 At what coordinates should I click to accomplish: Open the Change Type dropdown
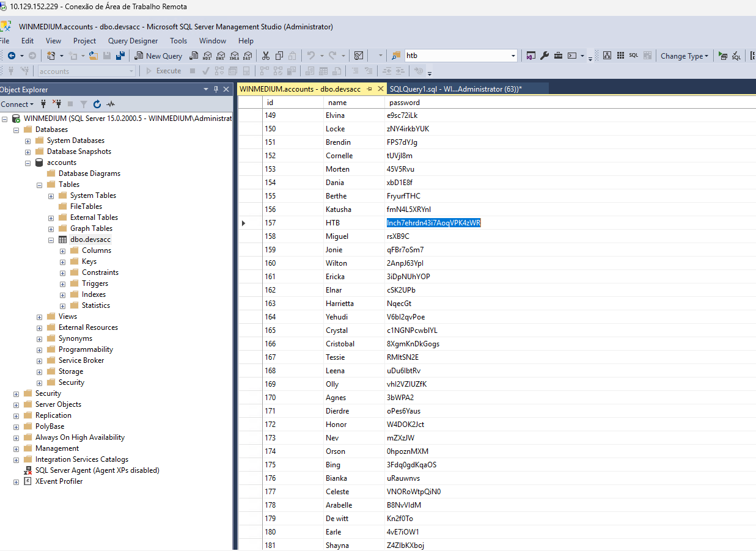tap(684, 56)
